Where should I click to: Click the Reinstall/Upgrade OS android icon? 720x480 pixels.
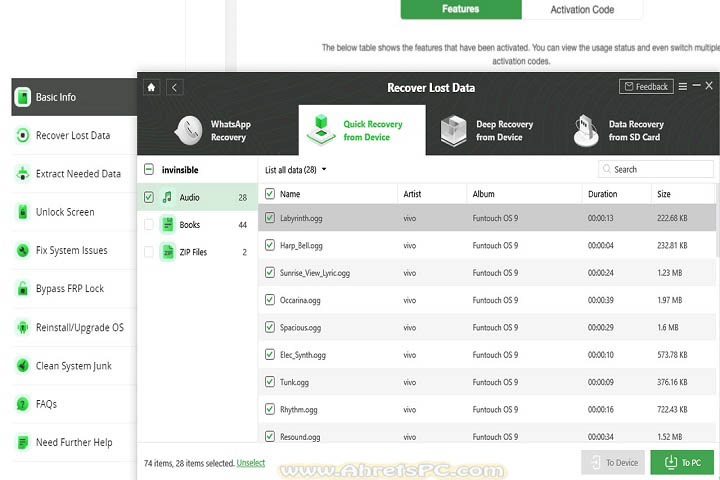coord(22,327)
